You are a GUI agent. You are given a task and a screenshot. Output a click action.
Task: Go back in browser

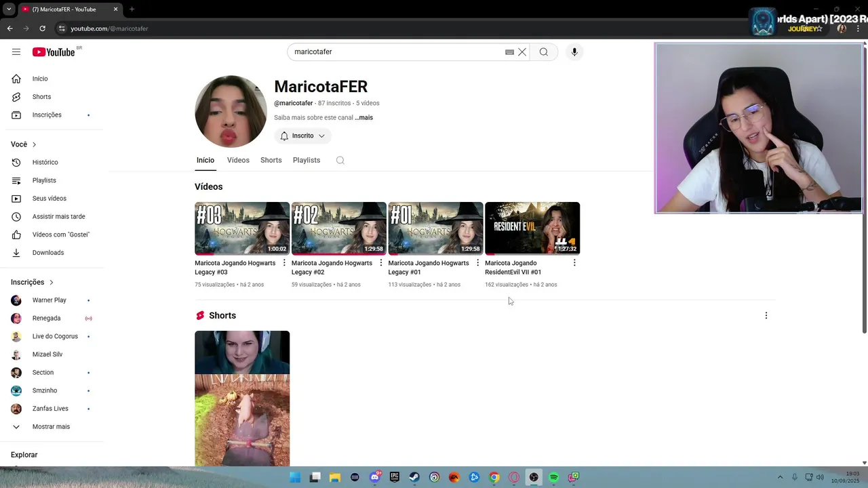coord(9,28)
